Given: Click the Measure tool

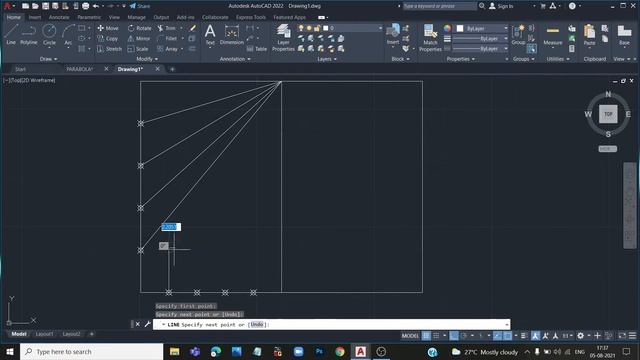Looking at the screenshot, I should pyautogui.click(x=553, y=35).
